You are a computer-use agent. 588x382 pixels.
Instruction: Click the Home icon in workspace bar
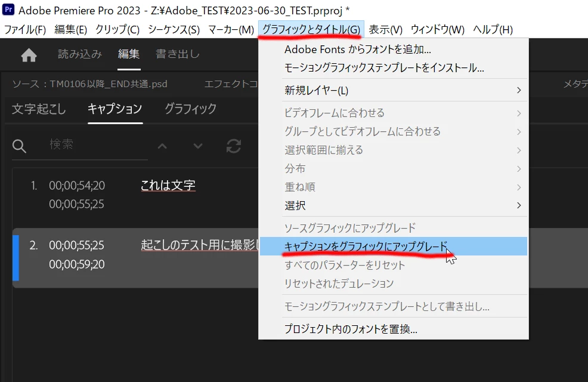pos(29,55)
